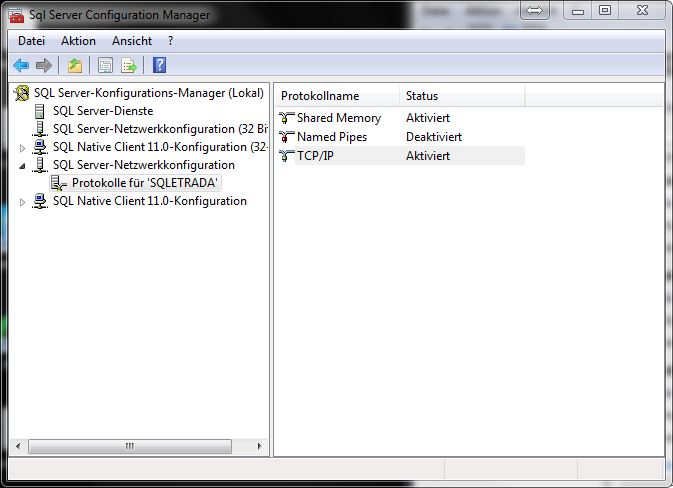The width and height of the screenshot is (673, 488).
Task: Select the TCP/IP protocol icon
Action: [288, 156]
